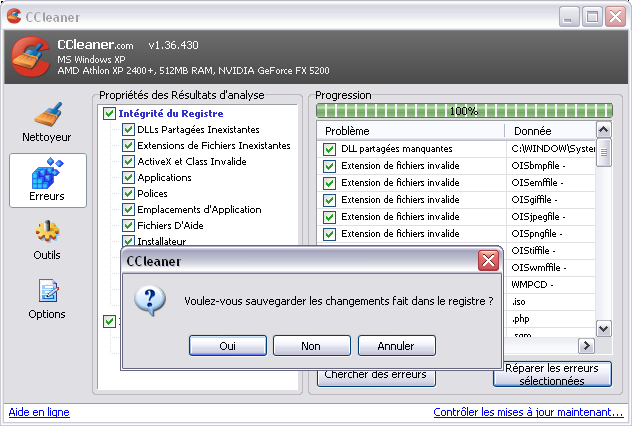Toggle Intégrité du Registre checkbox
The height and width of the screenshot is (426, 632).
[x=109, y=113]
